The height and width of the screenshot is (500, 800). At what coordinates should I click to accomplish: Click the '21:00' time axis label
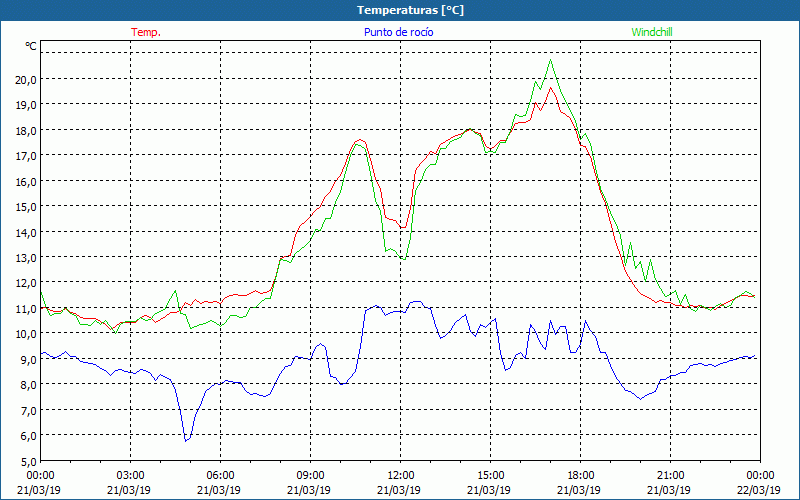670,476
